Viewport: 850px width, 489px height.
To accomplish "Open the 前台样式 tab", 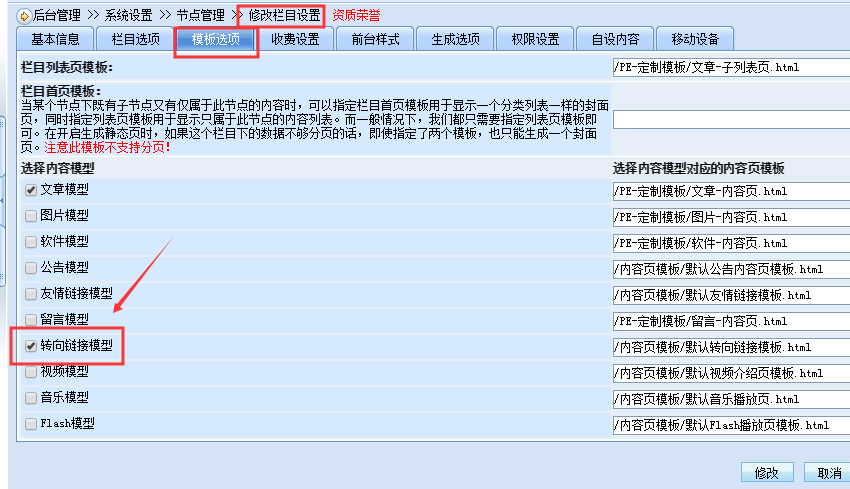I will pyautogui.click(x=375, y=39).
